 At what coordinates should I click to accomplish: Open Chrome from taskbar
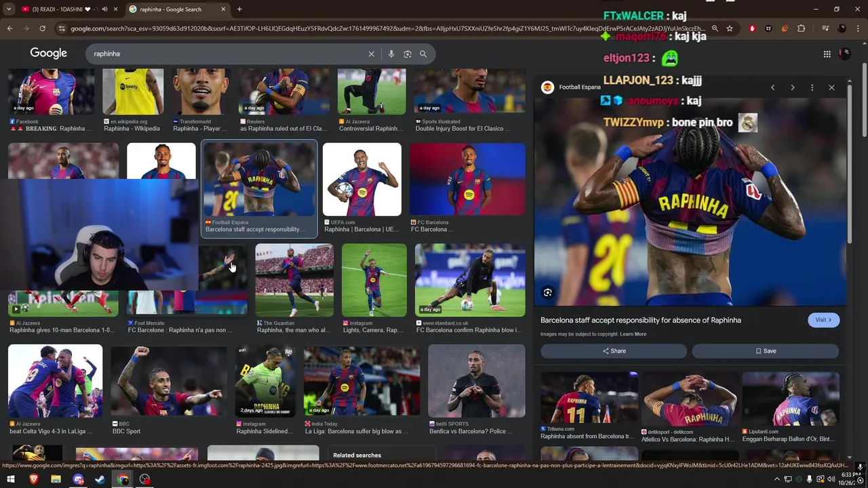coord(123,479)
